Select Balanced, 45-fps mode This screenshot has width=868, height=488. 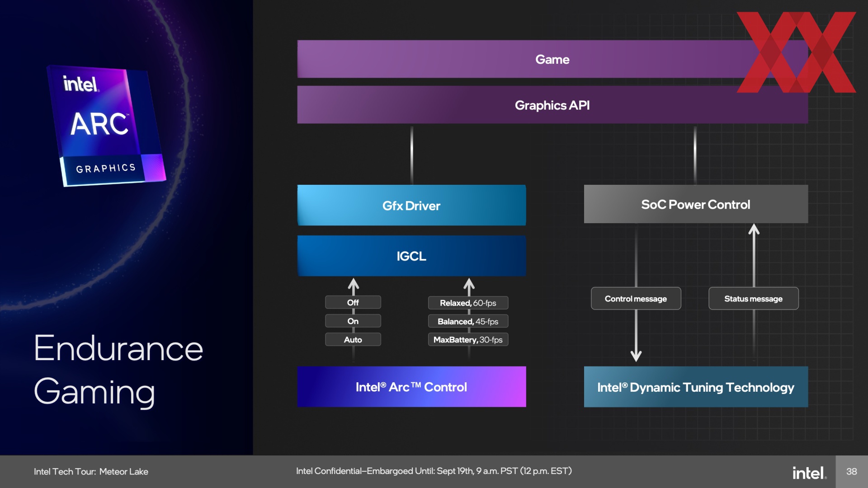click(x=468, y=321)
